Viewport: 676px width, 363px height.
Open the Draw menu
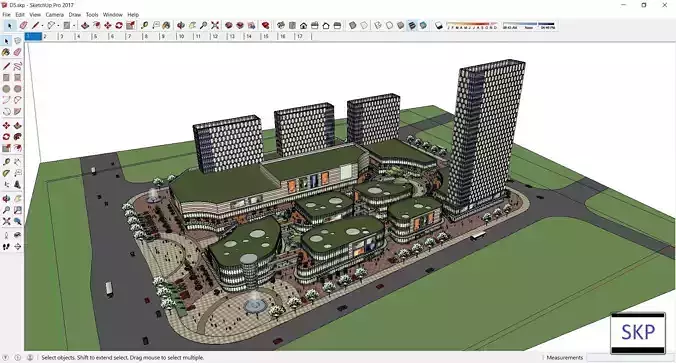75,15
